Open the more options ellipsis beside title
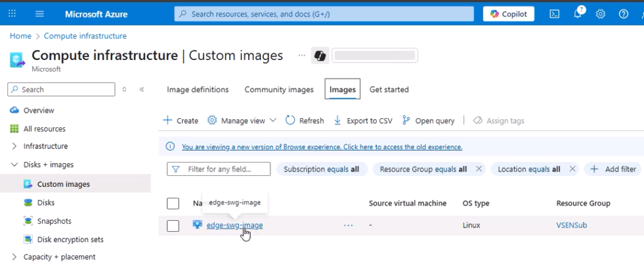The height and width of the screenshot is (271, 644). (x=302, y=55)
